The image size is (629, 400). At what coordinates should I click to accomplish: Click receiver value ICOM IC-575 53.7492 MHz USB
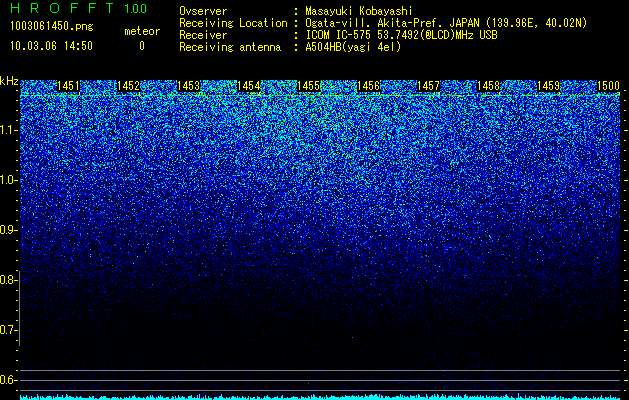401,35
